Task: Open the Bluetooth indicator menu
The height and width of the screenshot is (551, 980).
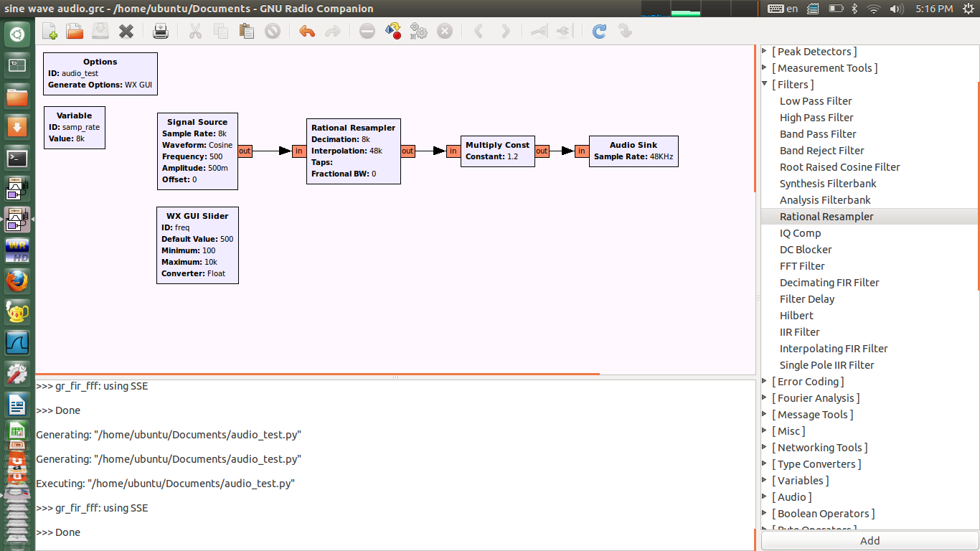Action: coord(854,9)
